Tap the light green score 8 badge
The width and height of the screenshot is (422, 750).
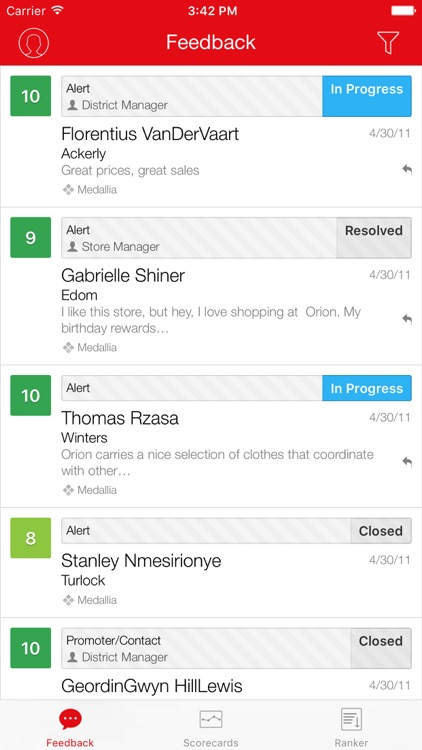coord(31,538)
